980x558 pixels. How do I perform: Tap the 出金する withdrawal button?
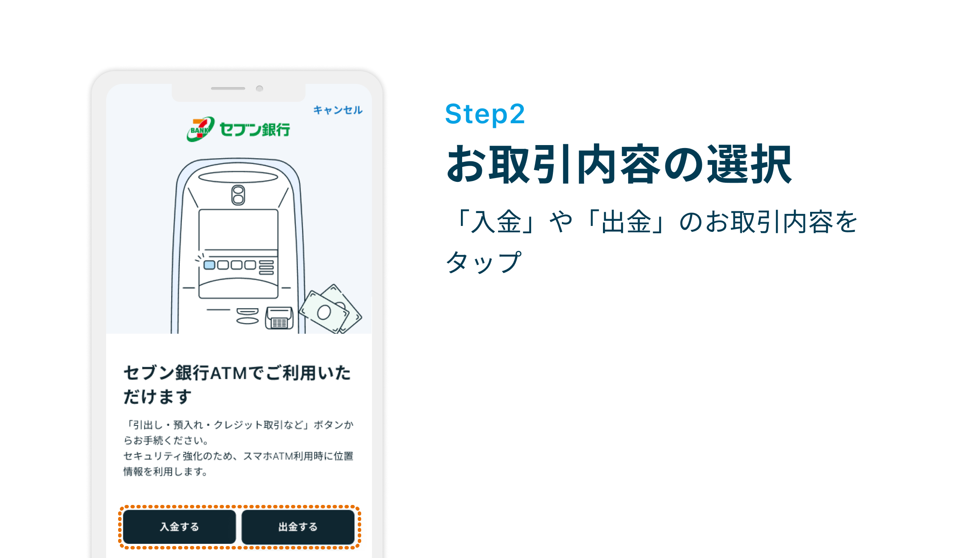click(x=298, y=527)
